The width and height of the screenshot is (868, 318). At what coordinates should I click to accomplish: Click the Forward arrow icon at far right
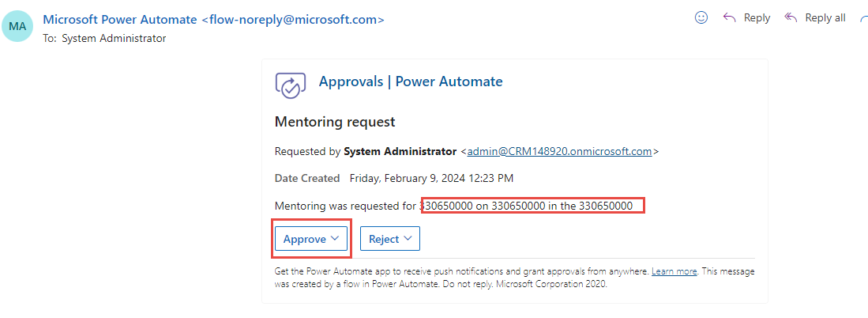[862, 17]
